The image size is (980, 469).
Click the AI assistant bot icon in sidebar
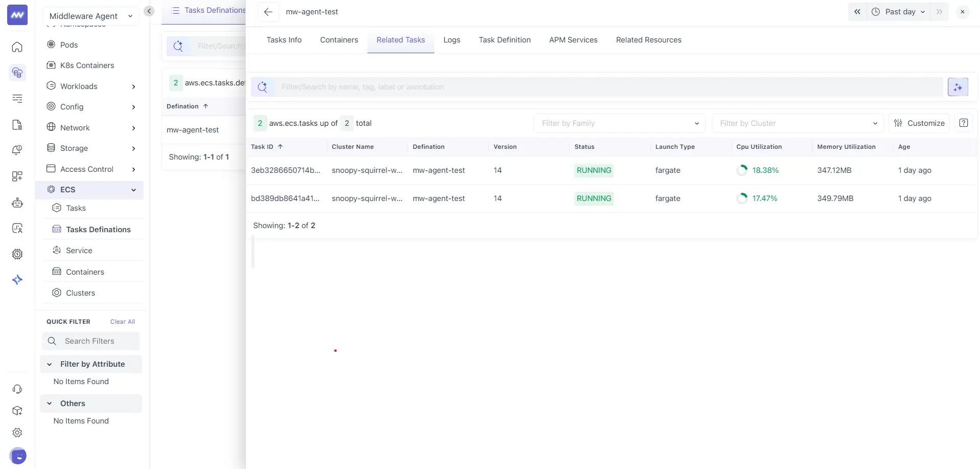(x=17, y=203)
